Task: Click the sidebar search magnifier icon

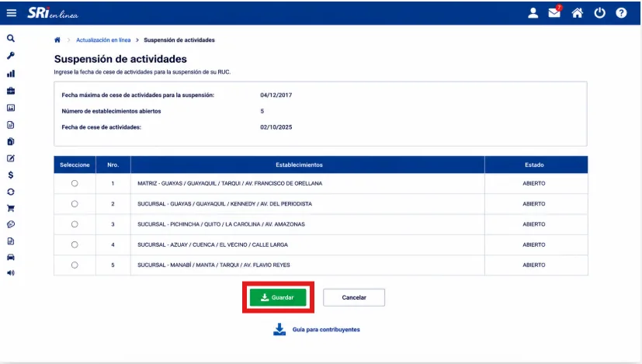Action: pos(11,38)
